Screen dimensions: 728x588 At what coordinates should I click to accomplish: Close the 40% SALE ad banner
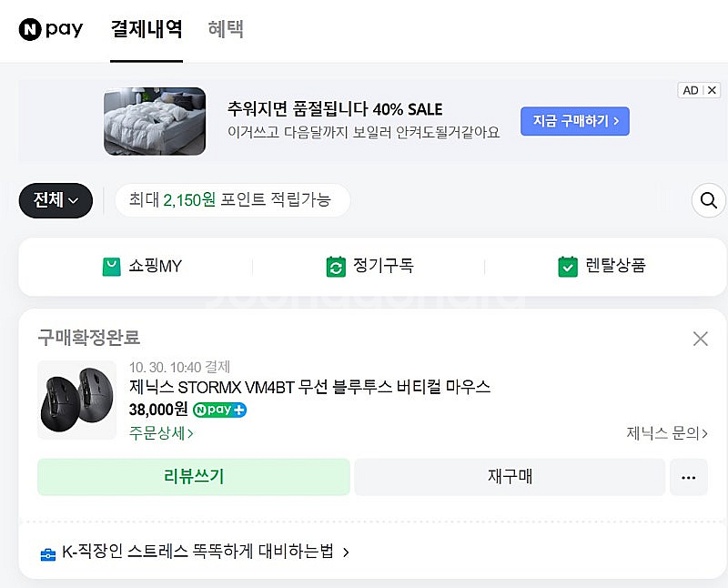tap(713, 90)
